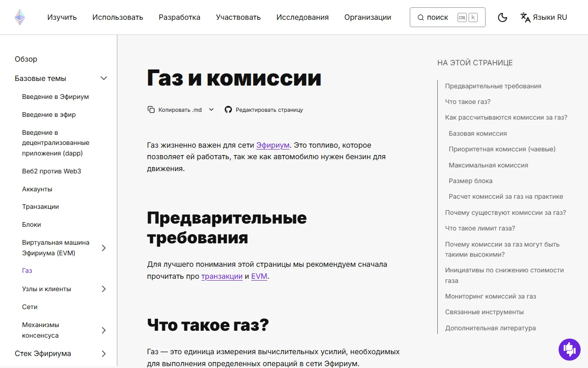Expand the Узлы и клиенты chevron

104,289
